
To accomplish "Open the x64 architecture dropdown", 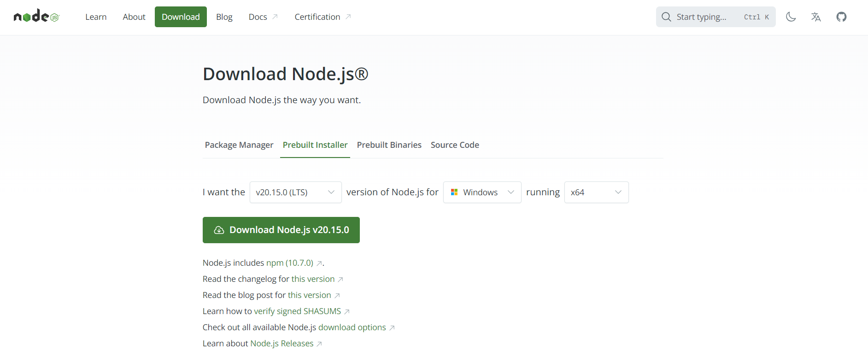I will pos(596,192).
